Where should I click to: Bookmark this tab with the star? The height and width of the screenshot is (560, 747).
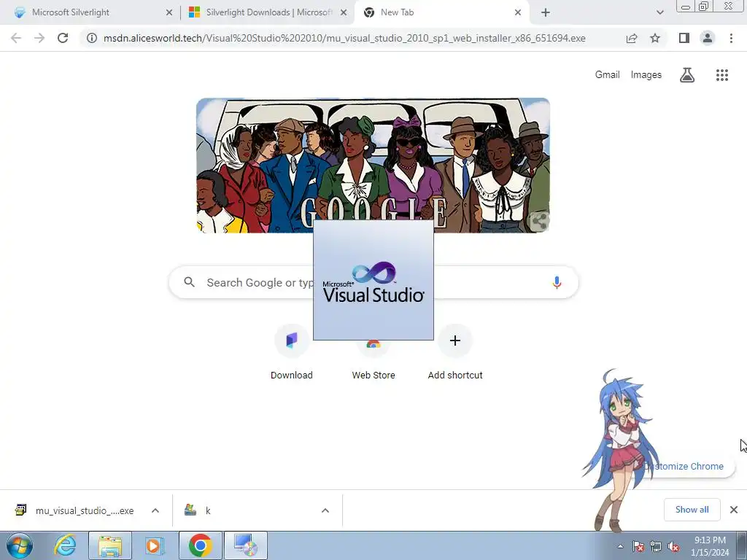point(655,38)
